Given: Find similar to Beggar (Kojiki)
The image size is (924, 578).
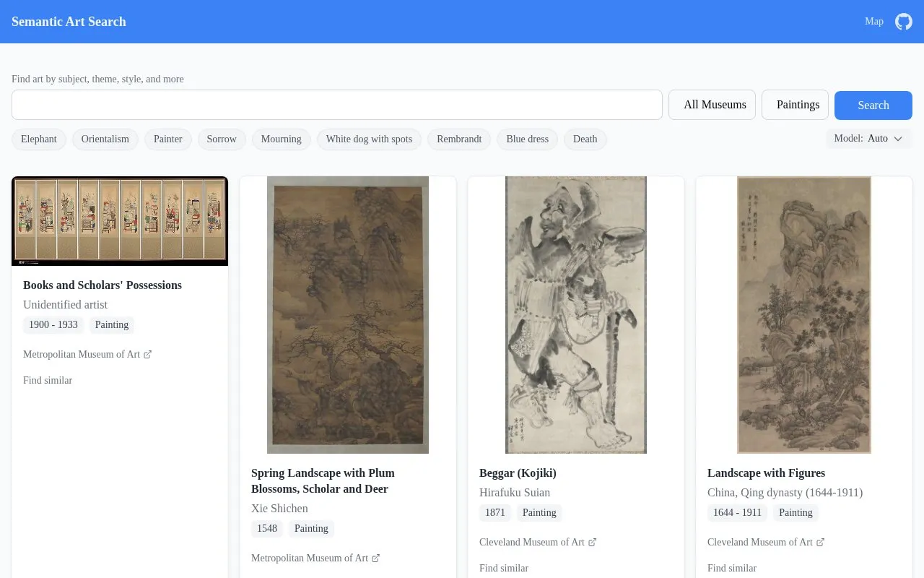Looking at the screenshot, I should pos(504,569).
